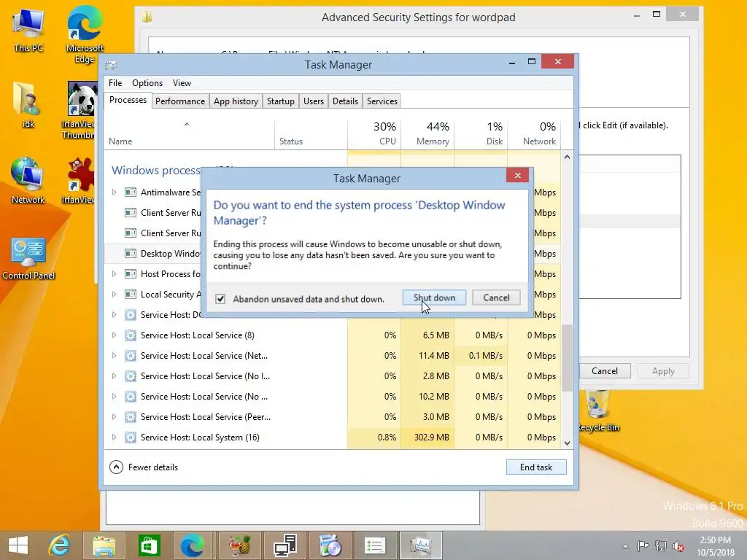Viewport: 747px width, 560px height.
Task: Expand Service Host: Local Service (No I...
Action: click(114, 376)
